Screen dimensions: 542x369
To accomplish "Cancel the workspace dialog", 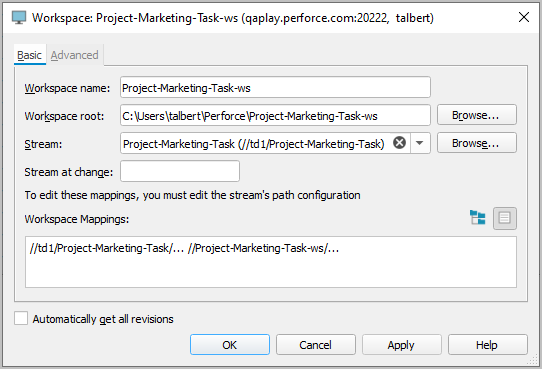I will click(x=316, y=344).
